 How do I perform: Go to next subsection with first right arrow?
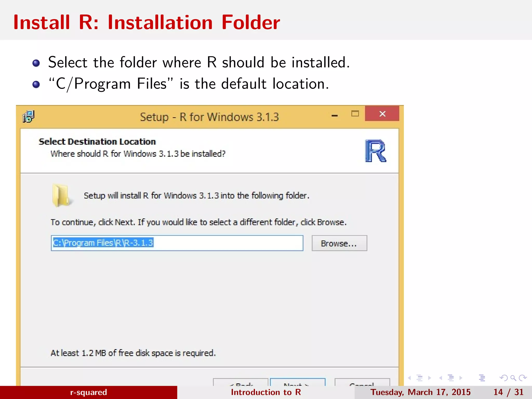coord(429,378)
